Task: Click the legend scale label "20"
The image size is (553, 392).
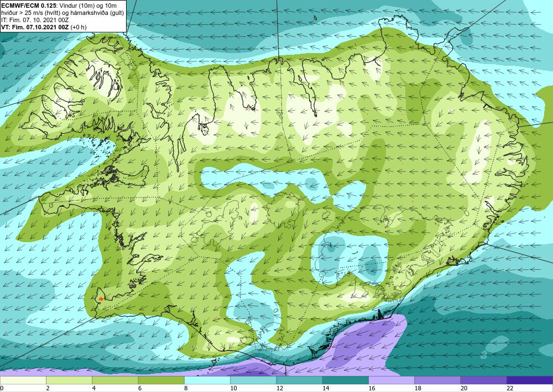Action: pyautogui.click(x=464, y=389)
